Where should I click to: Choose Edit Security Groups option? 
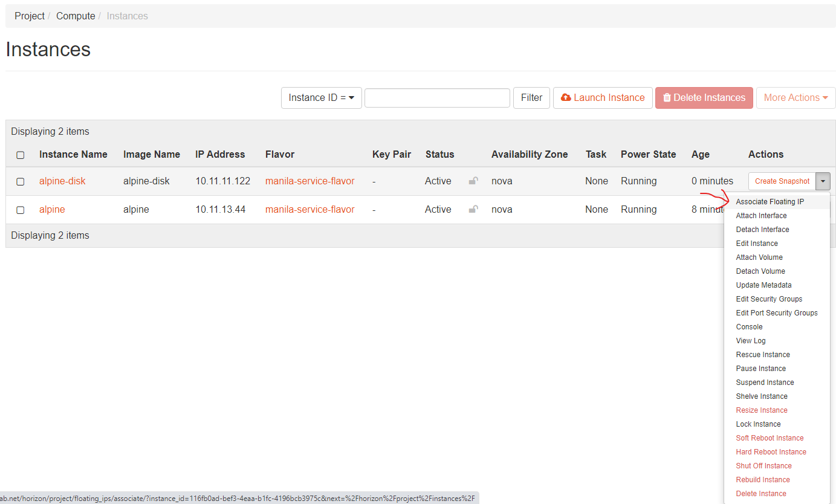(769, 299)
